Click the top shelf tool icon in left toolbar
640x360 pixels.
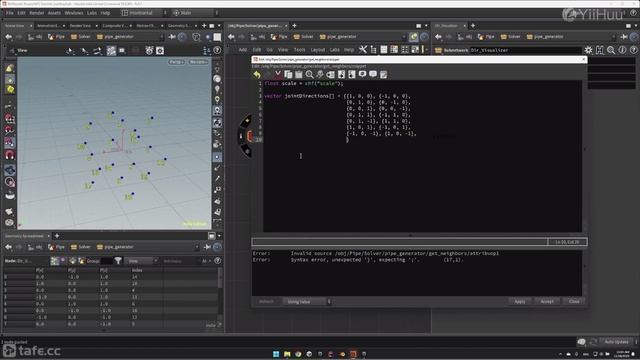point(10,68)
